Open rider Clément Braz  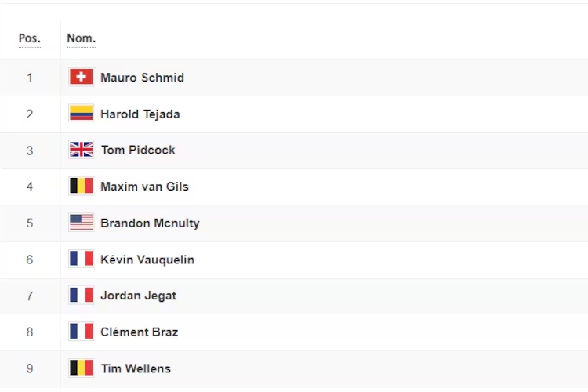[139, 332]
